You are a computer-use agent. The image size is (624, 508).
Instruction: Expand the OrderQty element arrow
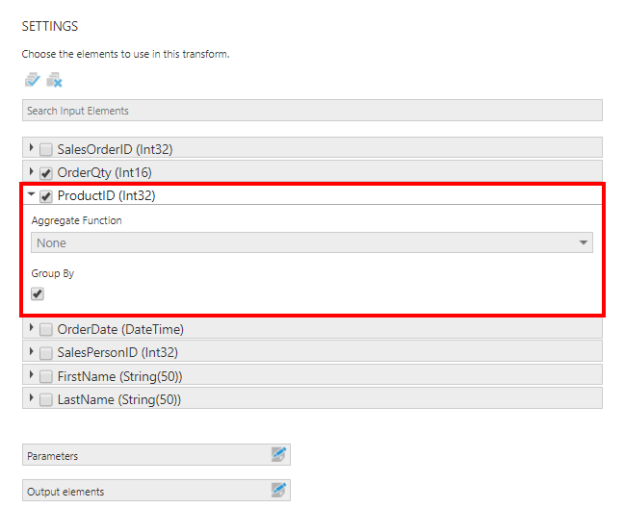point(31,172)
